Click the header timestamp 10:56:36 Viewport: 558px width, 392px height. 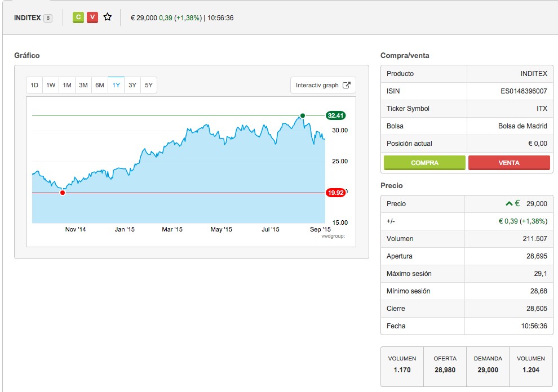coord(220,18)
